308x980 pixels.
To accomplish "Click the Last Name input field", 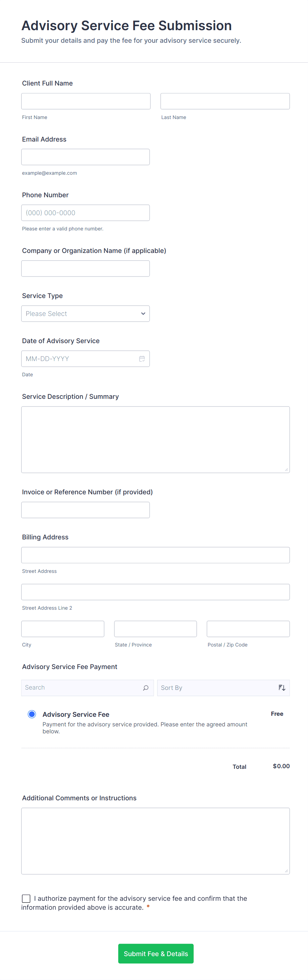I will pos(225,101).
